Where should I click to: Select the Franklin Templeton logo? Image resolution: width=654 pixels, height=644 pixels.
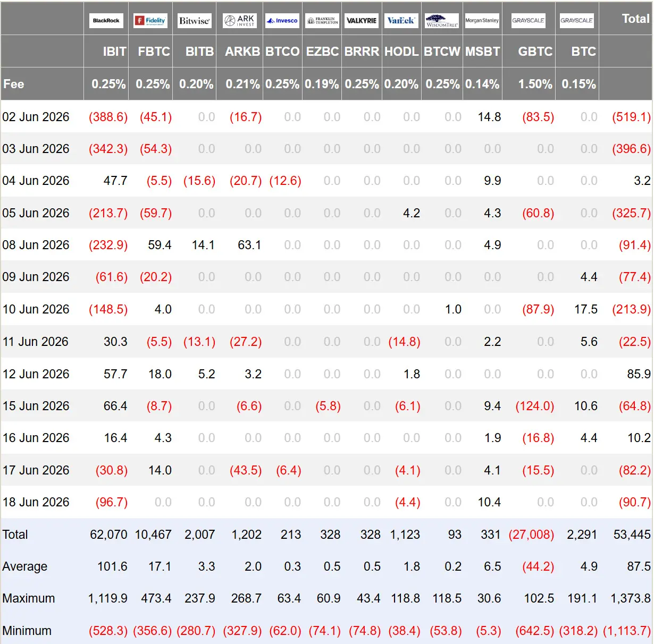323,21
